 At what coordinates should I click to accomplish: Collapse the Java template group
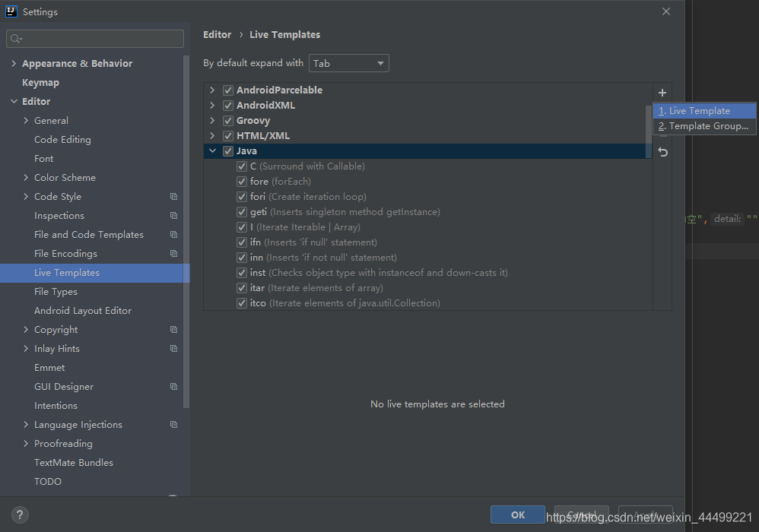point(212,151)
